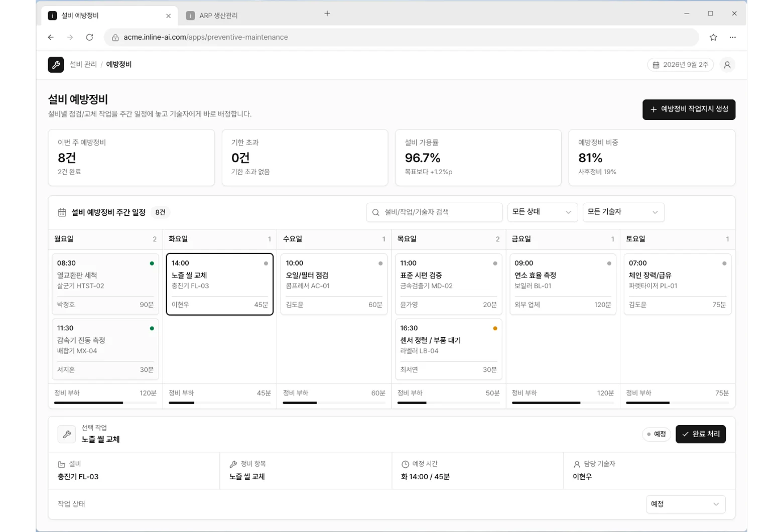Image resolution: width=783 pixels, height=532 pixels.
Task: Click the browser back arrow
Action: [51, 37]
